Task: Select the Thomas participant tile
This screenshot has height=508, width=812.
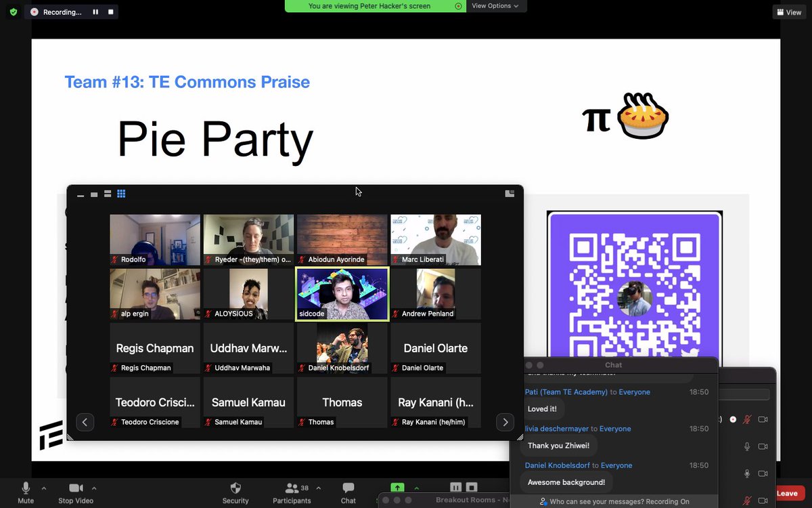Action: pos(342,402)
